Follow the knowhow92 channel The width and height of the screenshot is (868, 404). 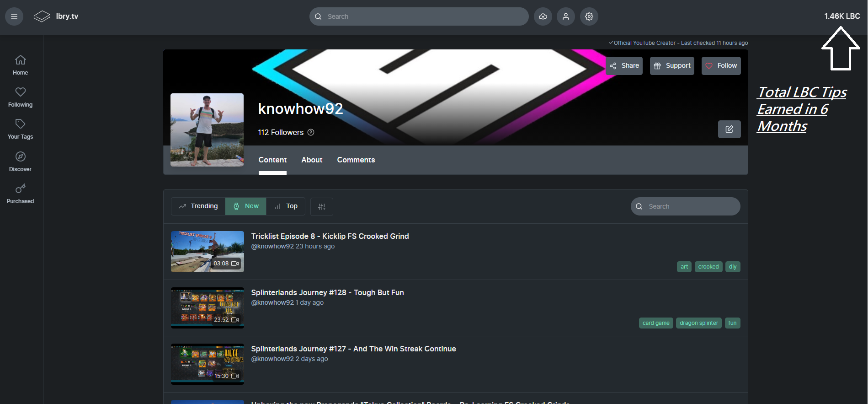[721, 66]
